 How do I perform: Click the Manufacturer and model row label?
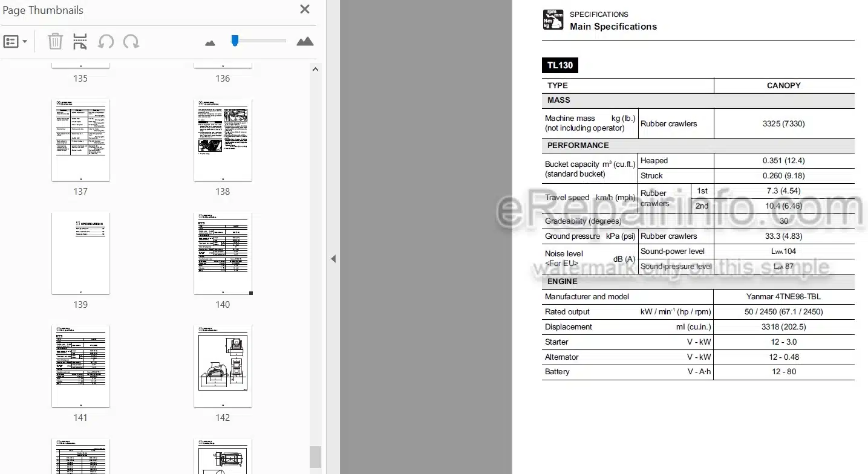pyautogui.click(x=587, y=297)
